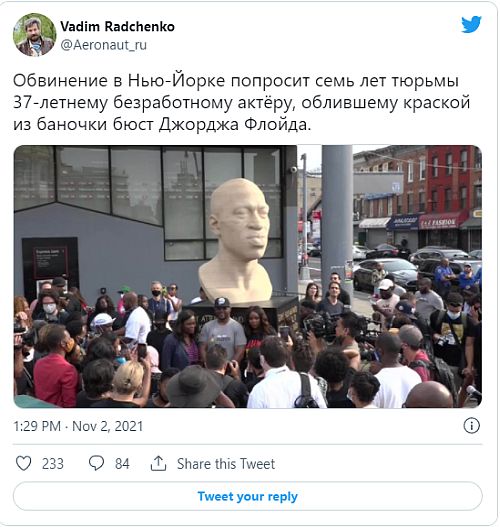Like the tweet with the heart icon

[24, 463]
